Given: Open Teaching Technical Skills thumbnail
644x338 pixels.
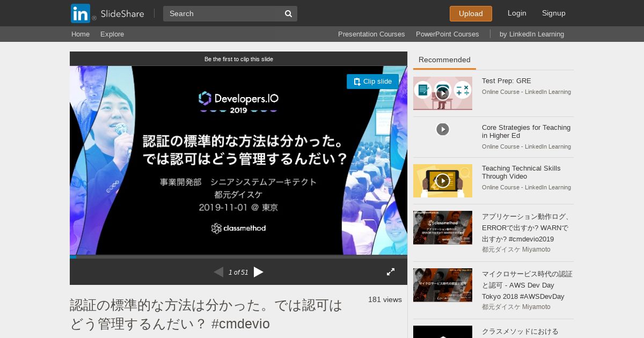Looking at the screenshot, I should 443,181.
